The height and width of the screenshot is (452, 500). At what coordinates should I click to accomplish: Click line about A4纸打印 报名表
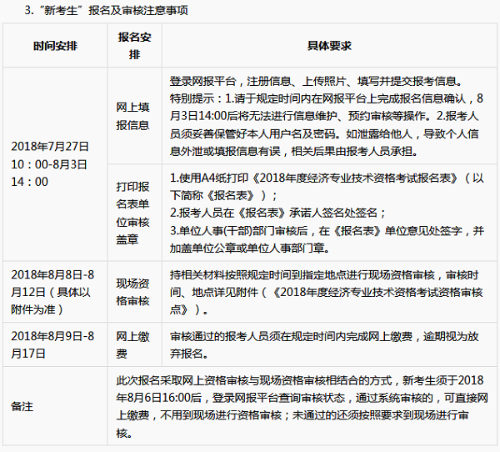point(327,178)
